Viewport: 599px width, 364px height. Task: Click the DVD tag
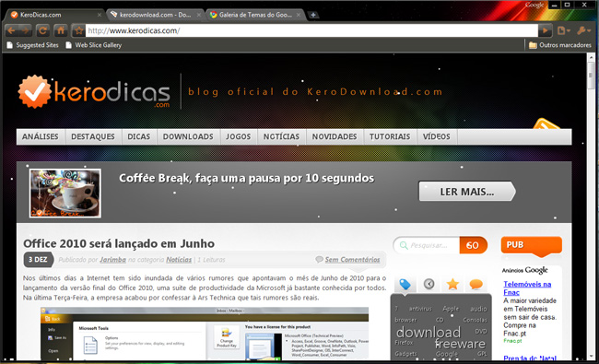(x=480, y=331)
